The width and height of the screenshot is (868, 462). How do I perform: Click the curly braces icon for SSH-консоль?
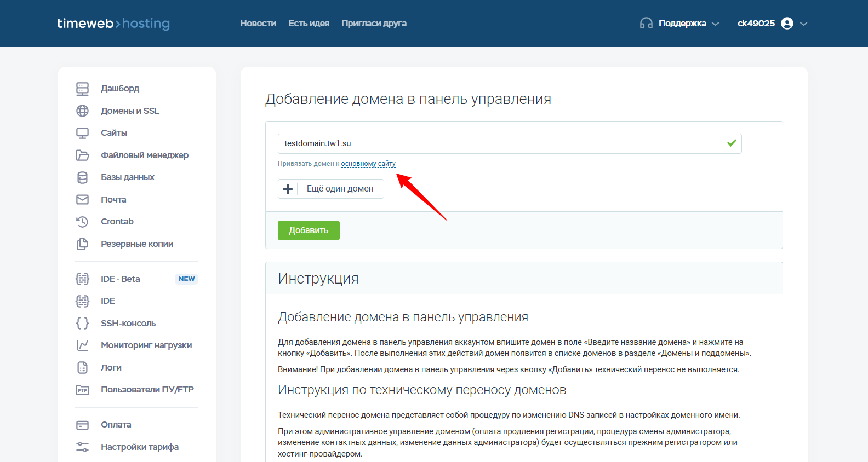tap(82, 324)
